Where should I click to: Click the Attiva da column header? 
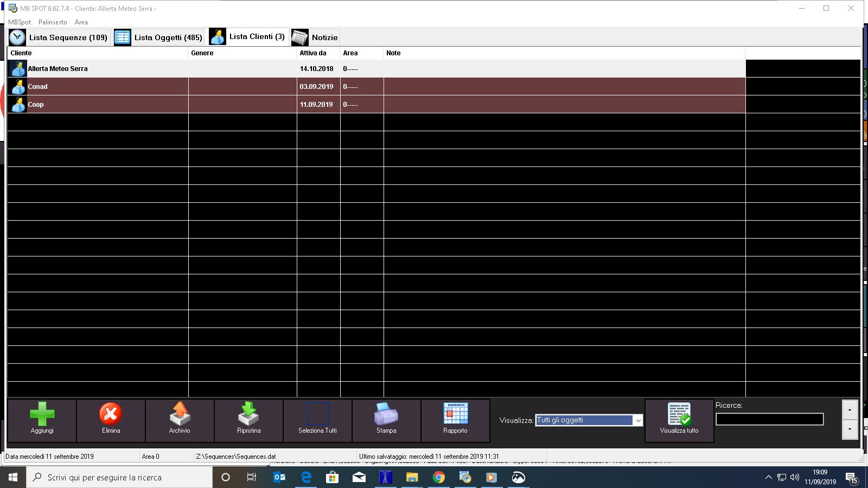[318, 53]
